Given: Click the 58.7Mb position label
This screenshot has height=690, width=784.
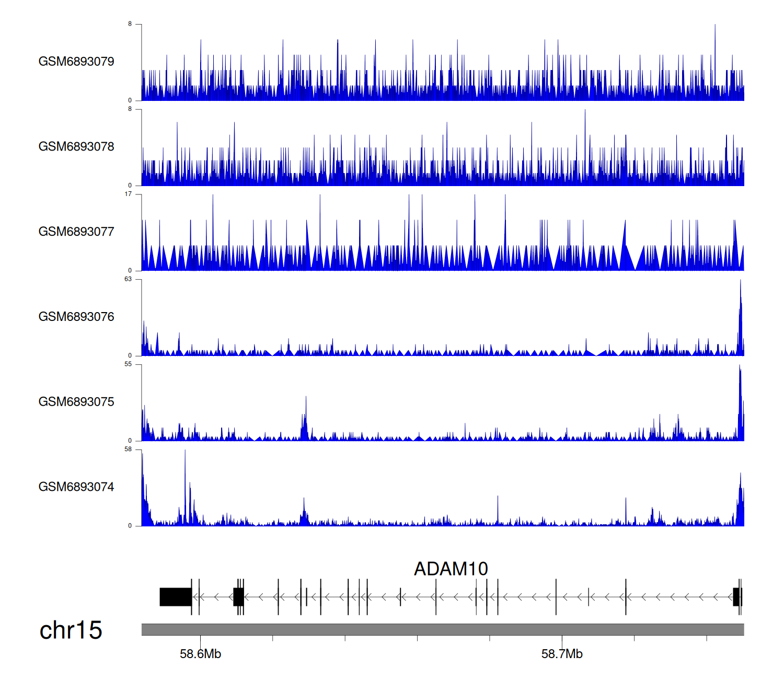Looking at the screenshot, I should (562, 654).
